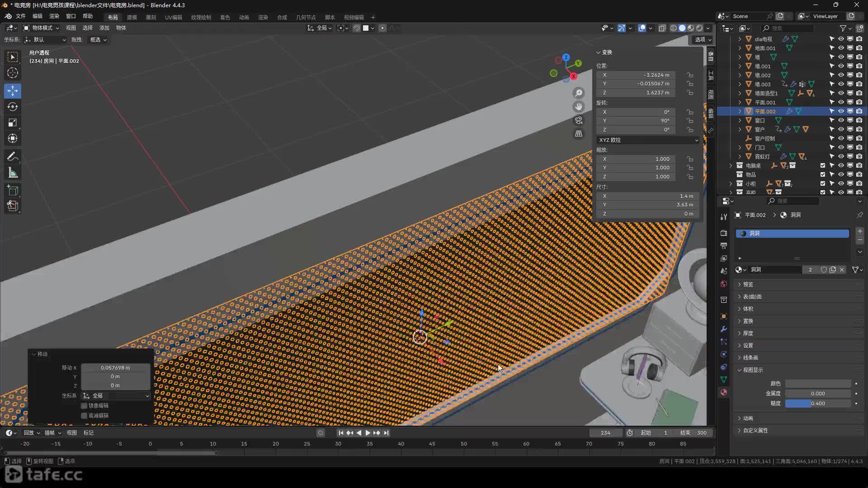Click the 选项 button in viewport header
868x488 pixels.
click(703, 40)
